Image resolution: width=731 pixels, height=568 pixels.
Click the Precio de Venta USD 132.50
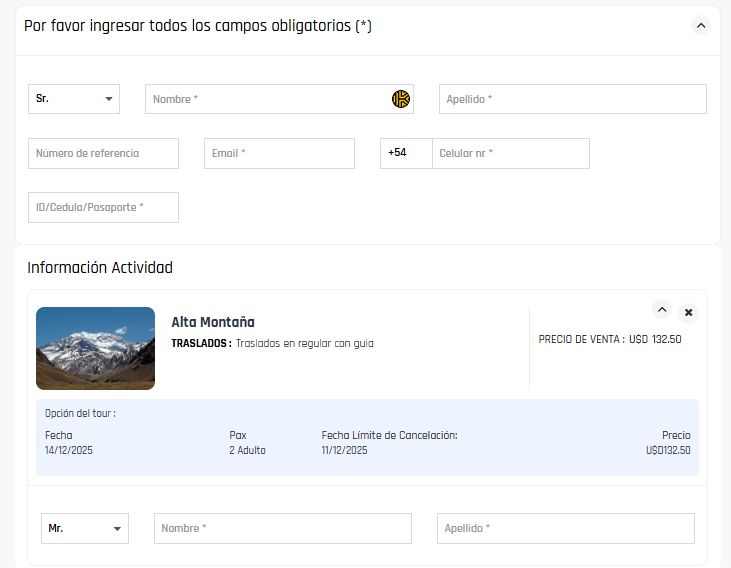coord(610,339)
